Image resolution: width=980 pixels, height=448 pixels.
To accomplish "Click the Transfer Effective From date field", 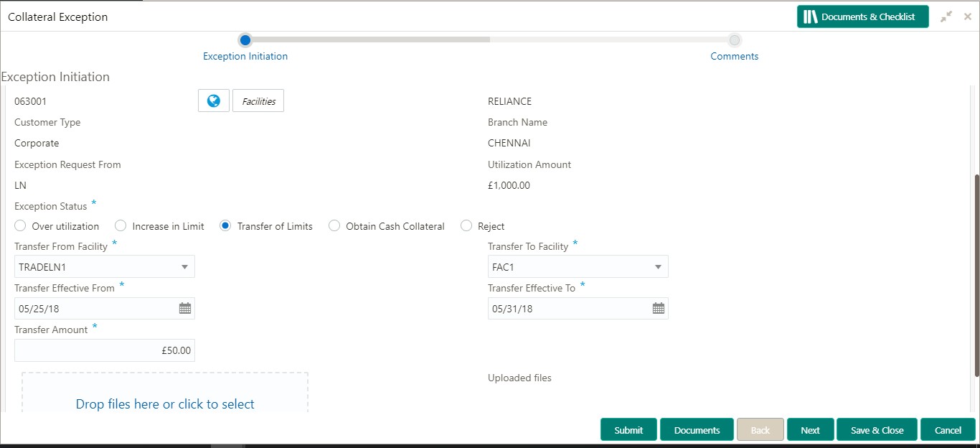I will coord(105,309).
